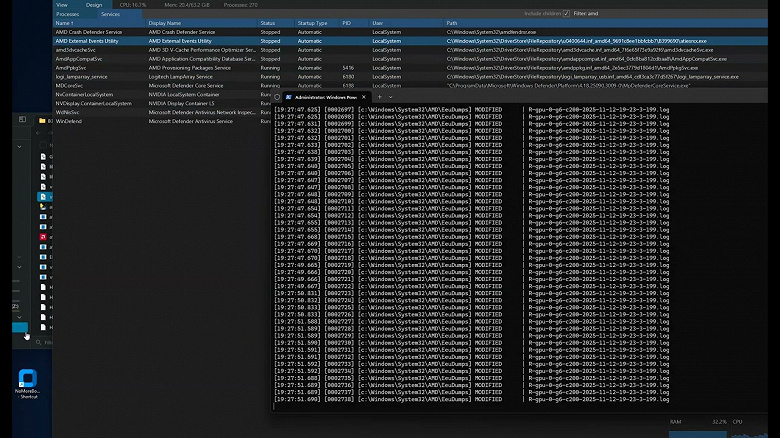This screenshot has width=780, height=438.
Task: Click the red file icon in explorer list
Action: point(41,236)
